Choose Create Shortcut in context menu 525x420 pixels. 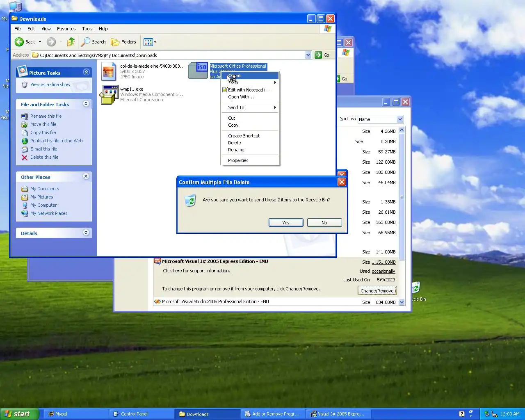[250, 136]
